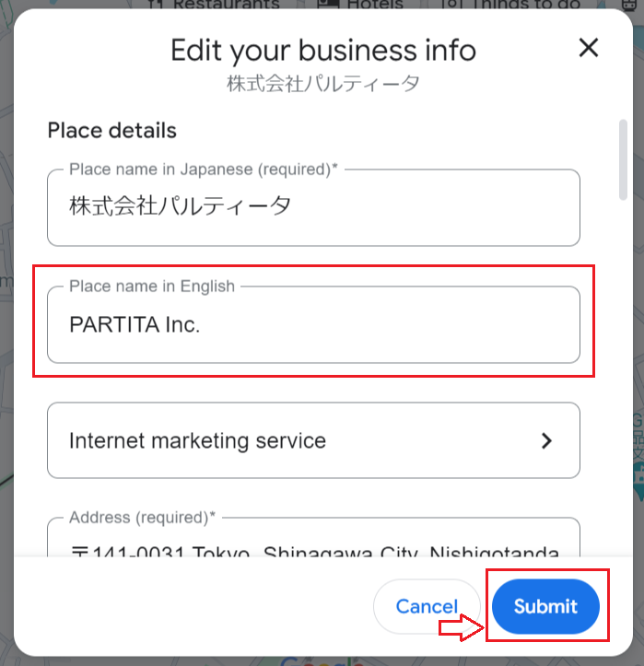Click the Place name in English field
Image resolution: width=644 pixels, height=666 pixels.
pyautogui.click(x=313, y=324)
